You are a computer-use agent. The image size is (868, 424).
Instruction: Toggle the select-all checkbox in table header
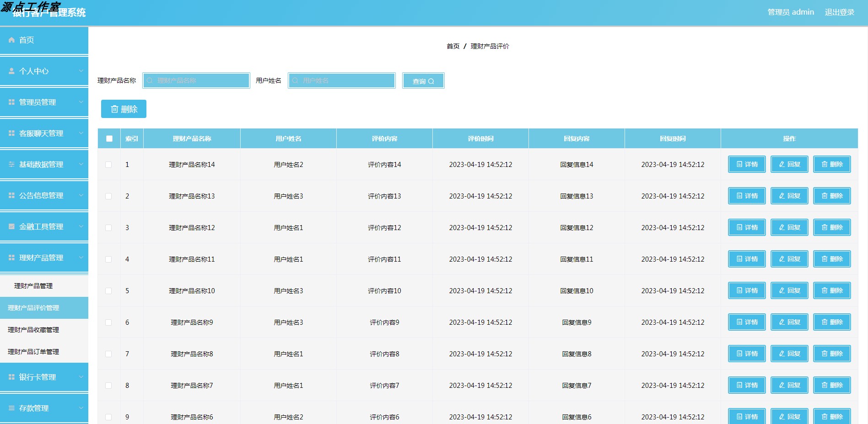[x=109, y=138]
